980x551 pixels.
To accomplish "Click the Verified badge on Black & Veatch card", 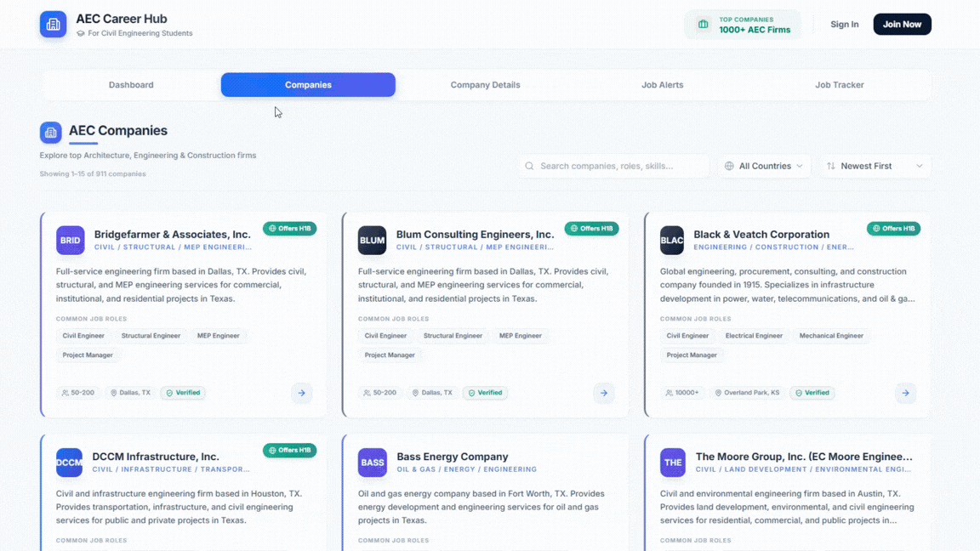I will pos(812,393).
